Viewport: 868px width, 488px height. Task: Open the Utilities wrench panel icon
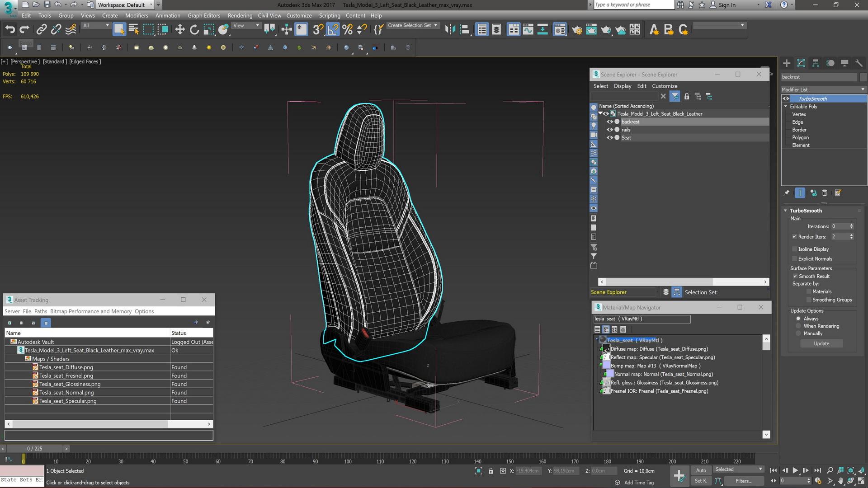pos(859,63)
